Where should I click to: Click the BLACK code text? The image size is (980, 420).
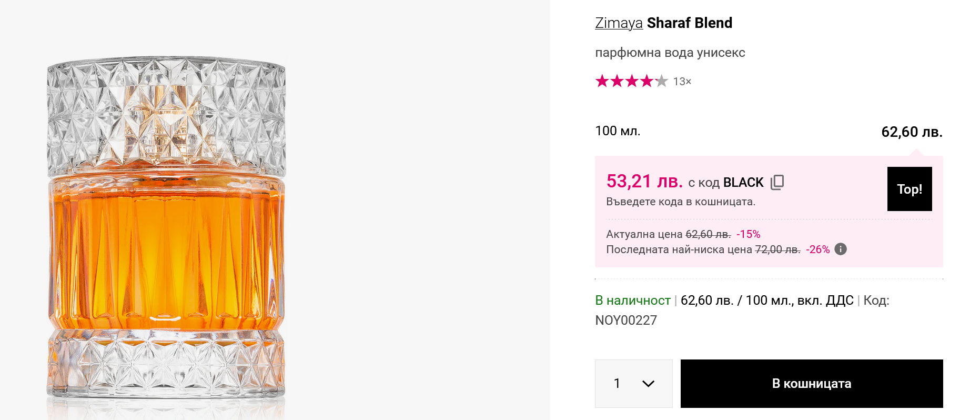pos(743,183)
